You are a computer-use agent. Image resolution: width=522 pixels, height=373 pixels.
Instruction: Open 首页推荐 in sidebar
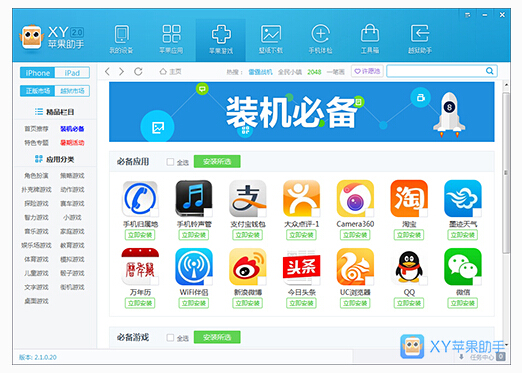pyautogui.click(x=36, y=129)
